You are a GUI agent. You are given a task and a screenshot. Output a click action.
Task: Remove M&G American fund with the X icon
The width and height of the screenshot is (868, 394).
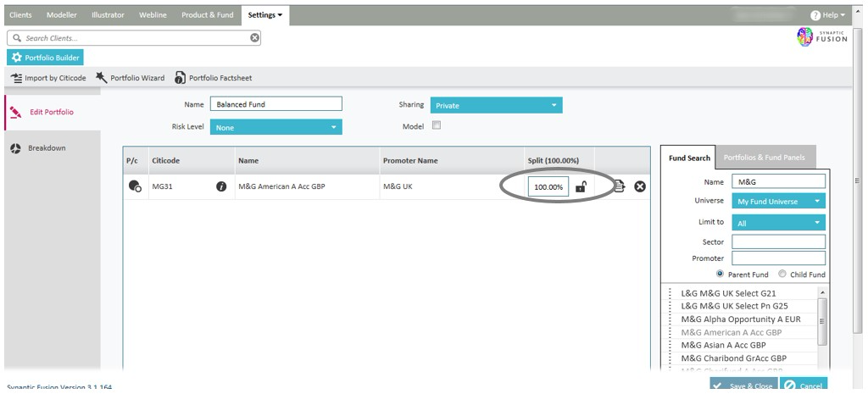[640, 187]
